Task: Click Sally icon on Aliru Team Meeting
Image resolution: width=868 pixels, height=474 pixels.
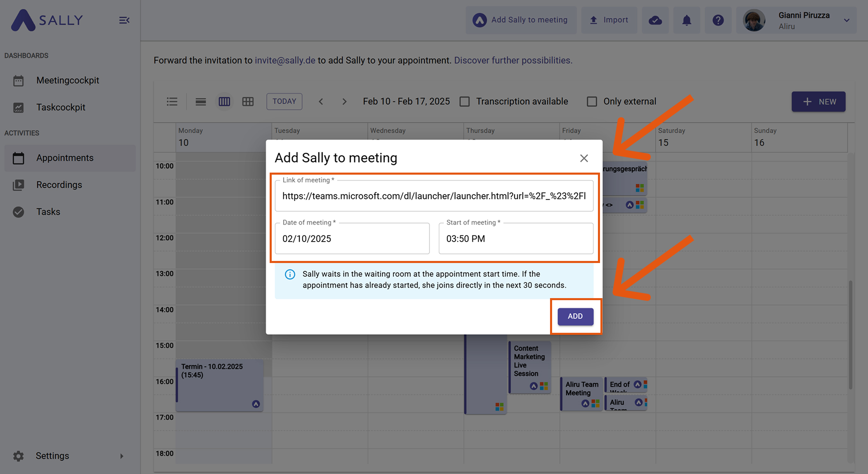Action: click(x=585, y=403)
